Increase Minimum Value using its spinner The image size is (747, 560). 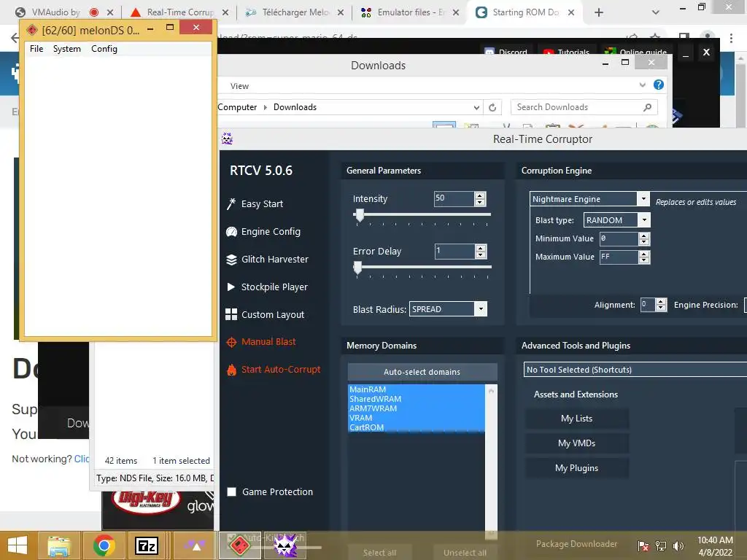(x=644, y=236)
